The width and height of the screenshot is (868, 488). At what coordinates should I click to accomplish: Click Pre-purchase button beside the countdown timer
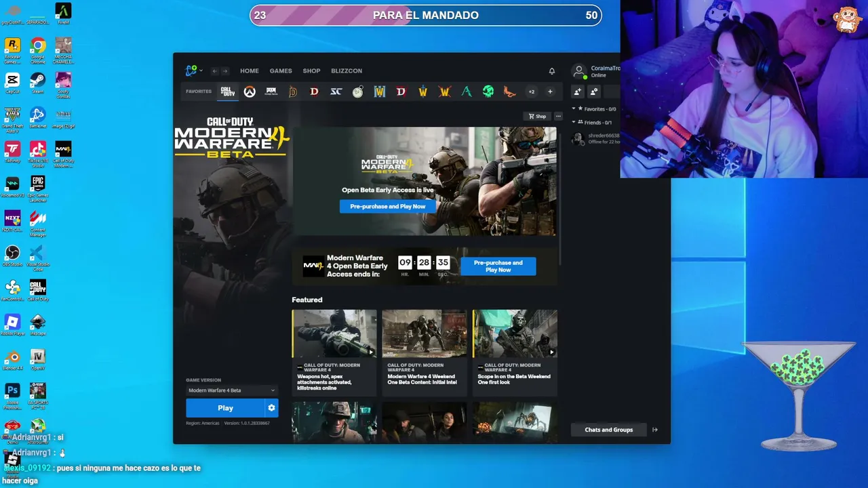click(x=498, y=266)
